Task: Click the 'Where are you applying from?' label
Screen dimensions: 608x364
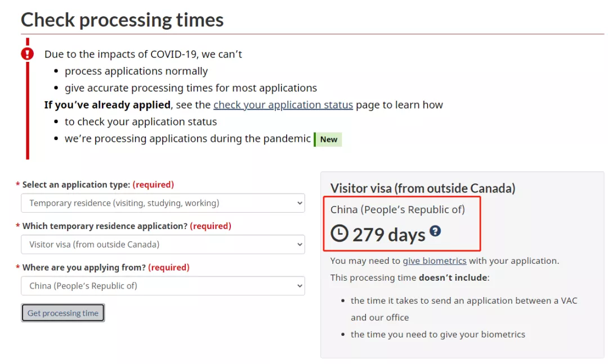Action: coord(84,267)
